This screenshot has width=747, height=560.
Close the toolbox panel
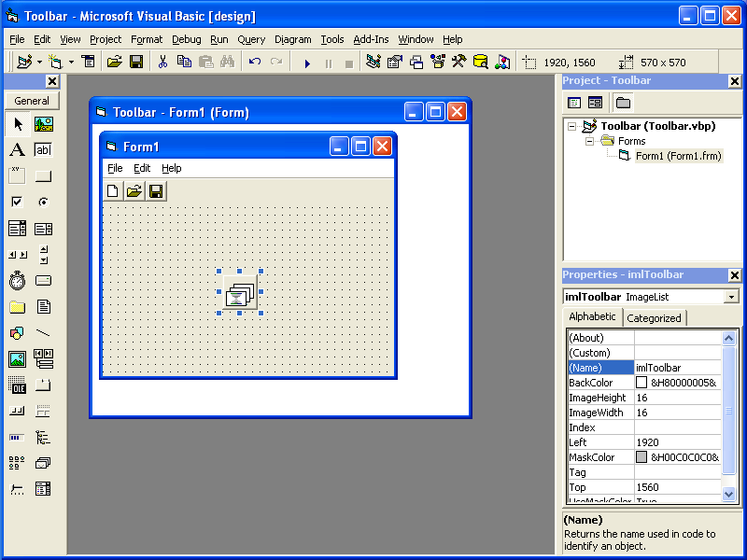[x=52, y=81]
